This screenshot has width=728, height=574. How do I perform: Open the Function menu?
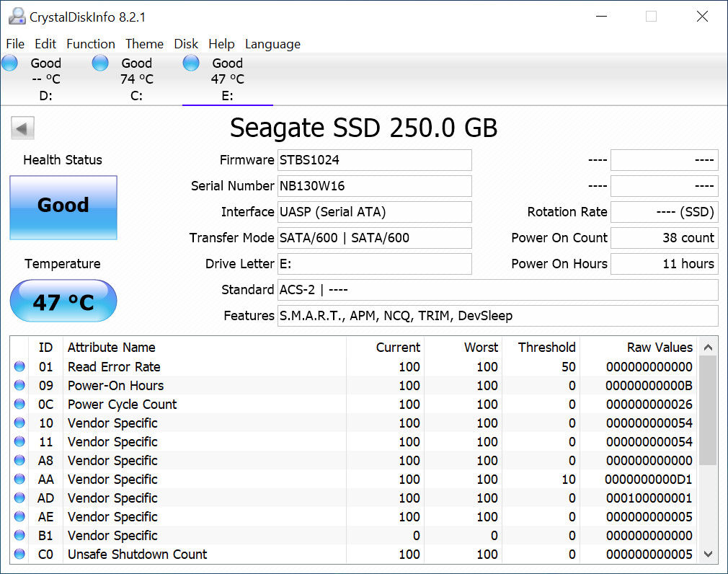91,44
